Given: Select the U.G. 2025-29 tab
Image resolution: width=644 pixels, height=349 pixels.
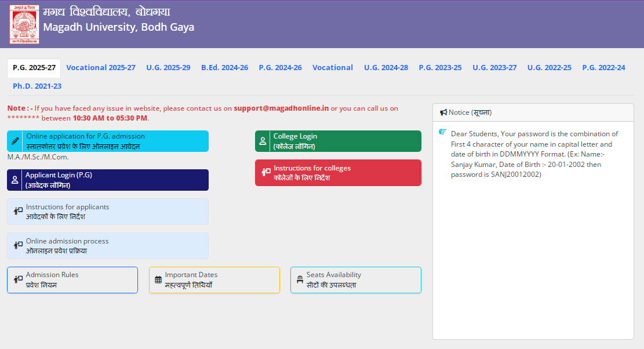Looking at the screenshot, I should pos(168,67).
